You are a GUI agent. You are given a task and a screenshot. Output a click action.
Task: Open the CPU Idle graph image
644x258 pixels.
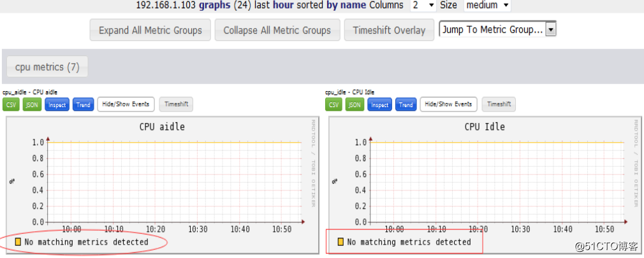tap(485, 185)
